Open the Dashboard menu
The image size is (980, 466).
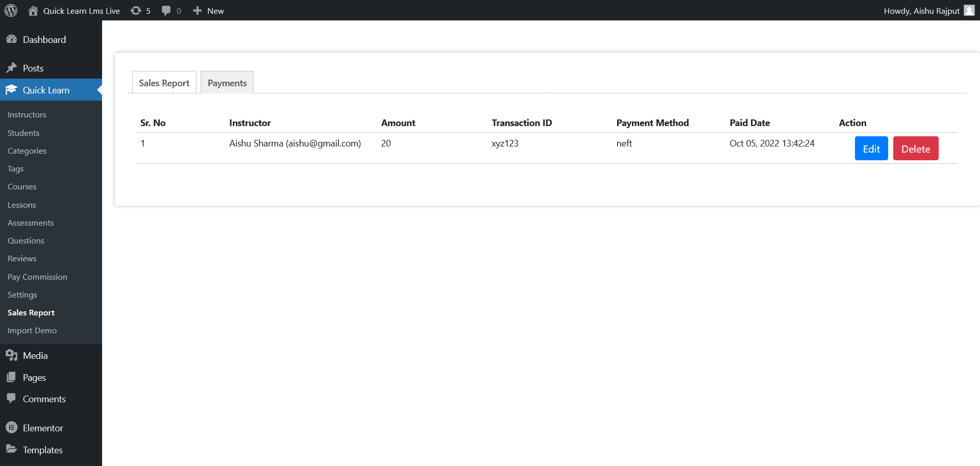pos(44,39)
